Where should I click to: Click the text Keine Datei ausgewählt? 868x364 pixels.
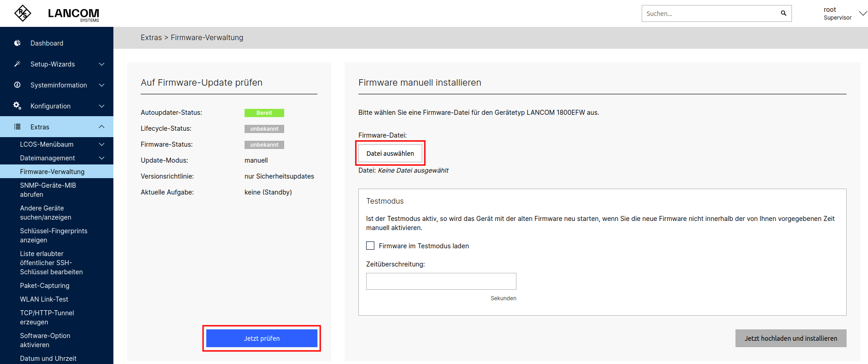tap(413, 170)
